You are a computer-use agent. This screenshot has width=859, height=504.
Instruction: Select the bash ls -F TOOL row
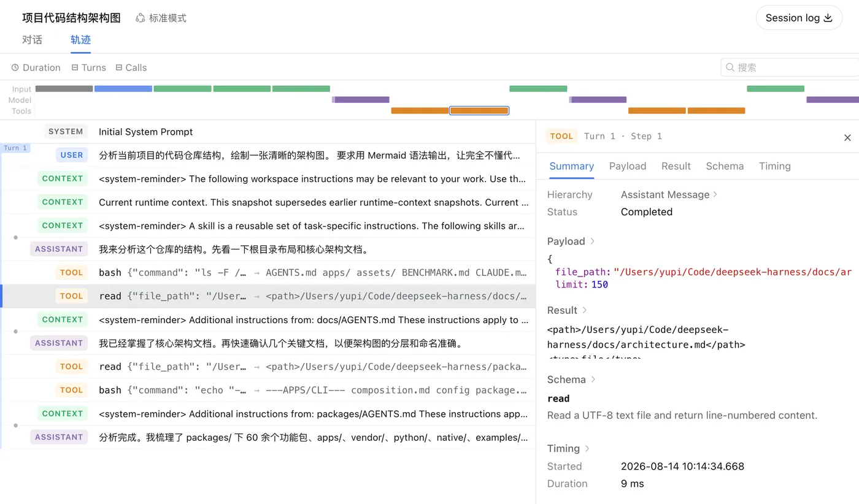pyautogui.click(x=268, y=272)
